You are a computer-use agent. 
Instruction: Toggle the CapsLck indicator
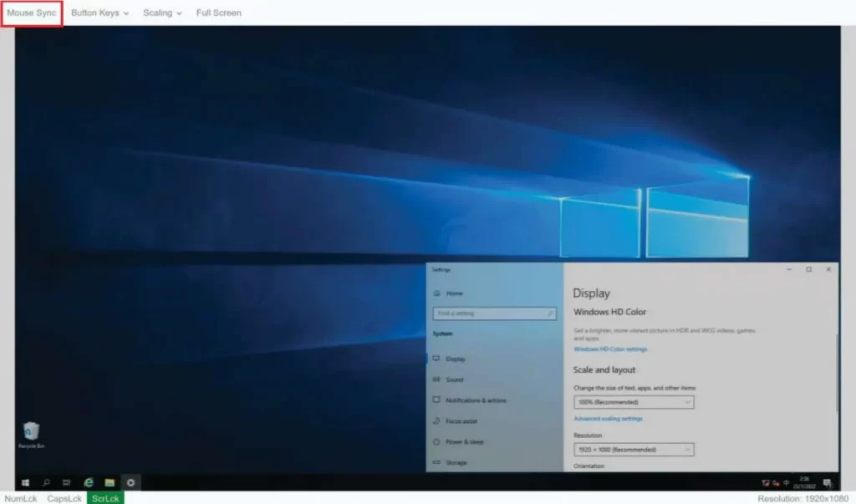click(64, 498)
